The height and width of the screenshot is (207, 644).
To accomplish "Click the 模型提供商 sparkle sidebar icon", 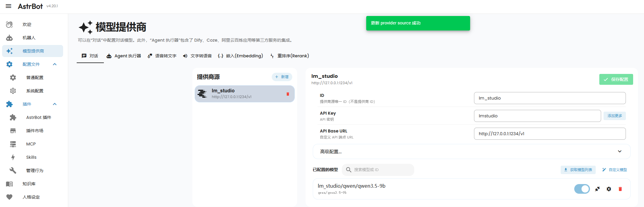I will click(x=9, y=51).
